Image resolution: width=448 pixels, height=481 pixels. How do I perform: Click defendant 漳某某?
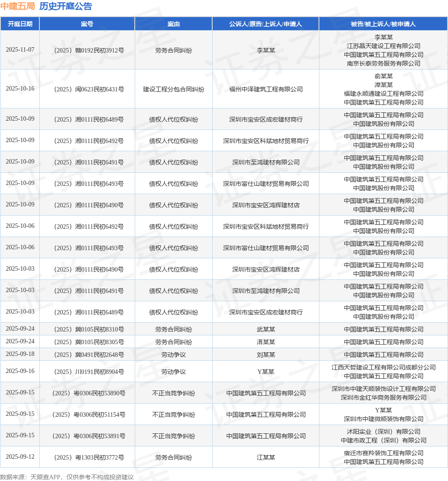pos(384,85)
